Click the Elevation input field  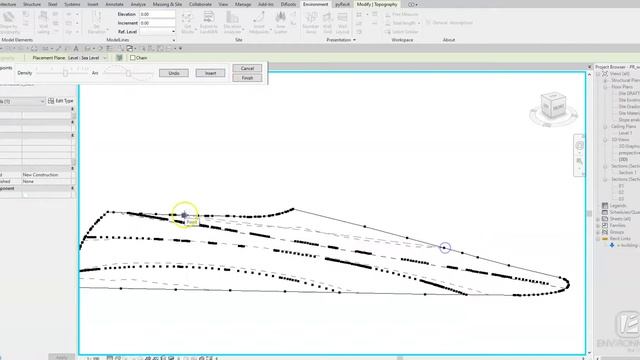(158, 14)
